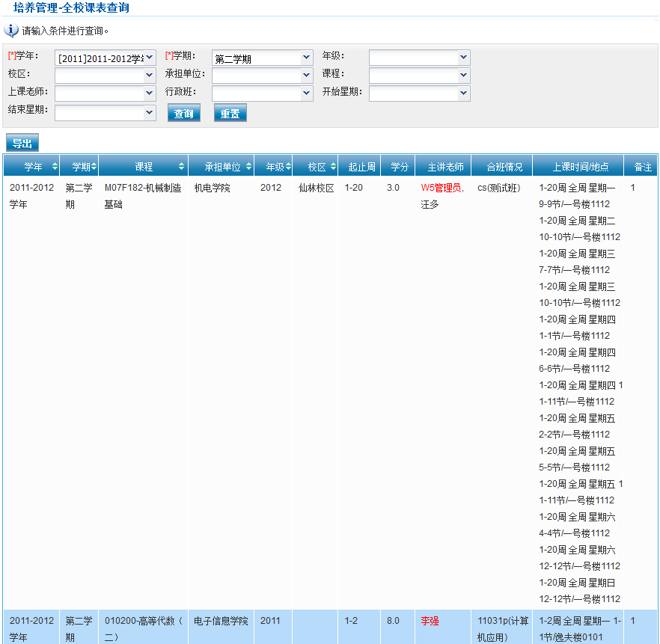
Task: Open the 学年 academic year dropdown
Action: point(106,58)
